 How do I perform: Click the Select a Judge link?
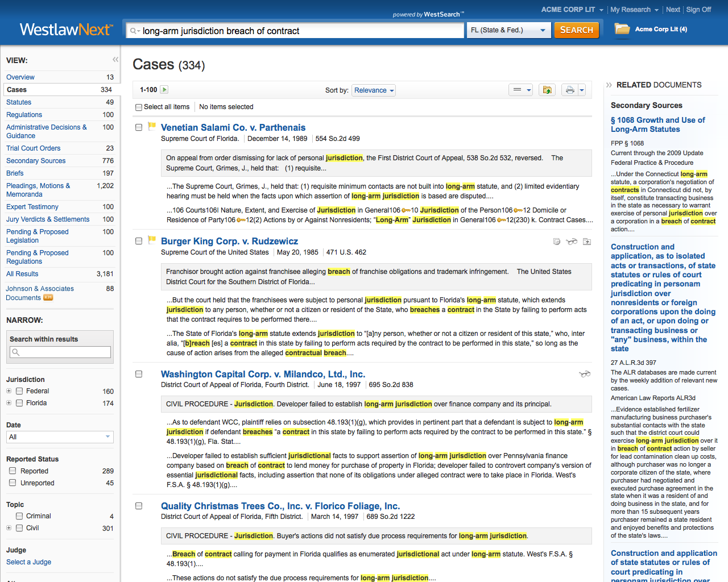click(x=28, y=562)
